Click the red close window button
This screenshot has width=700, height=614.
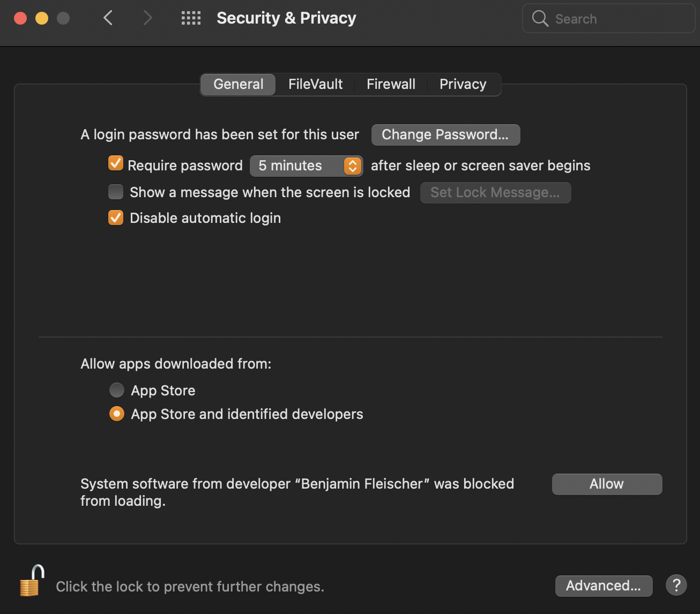[x=20, y=18]
